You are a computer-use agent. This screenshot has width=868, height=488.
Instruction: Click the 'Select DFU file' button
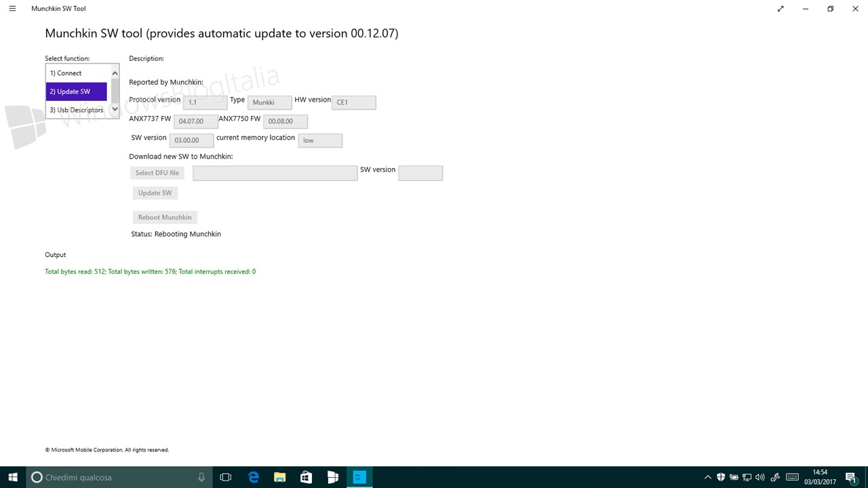pos(157,173)
